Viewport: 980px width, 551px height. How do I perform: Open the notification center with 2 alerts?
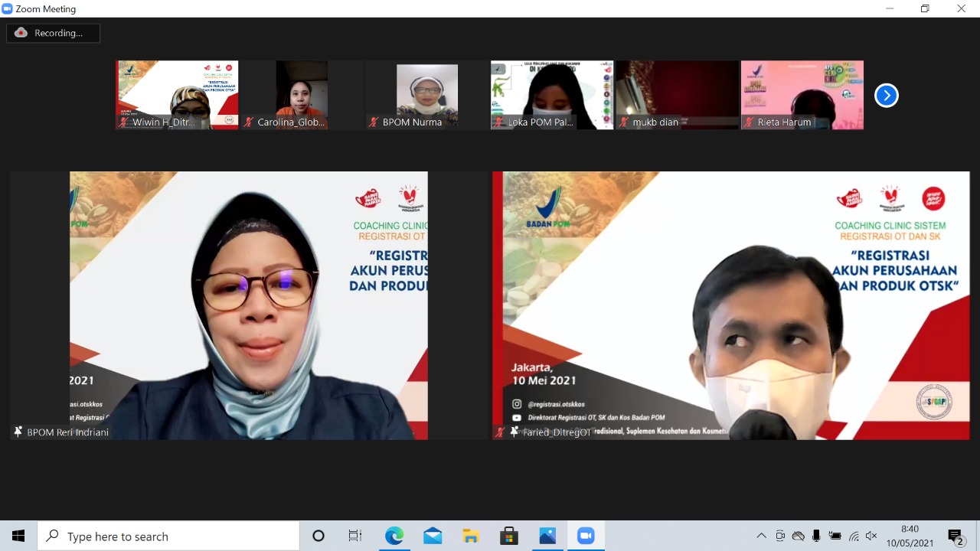[x=955, y=536]
